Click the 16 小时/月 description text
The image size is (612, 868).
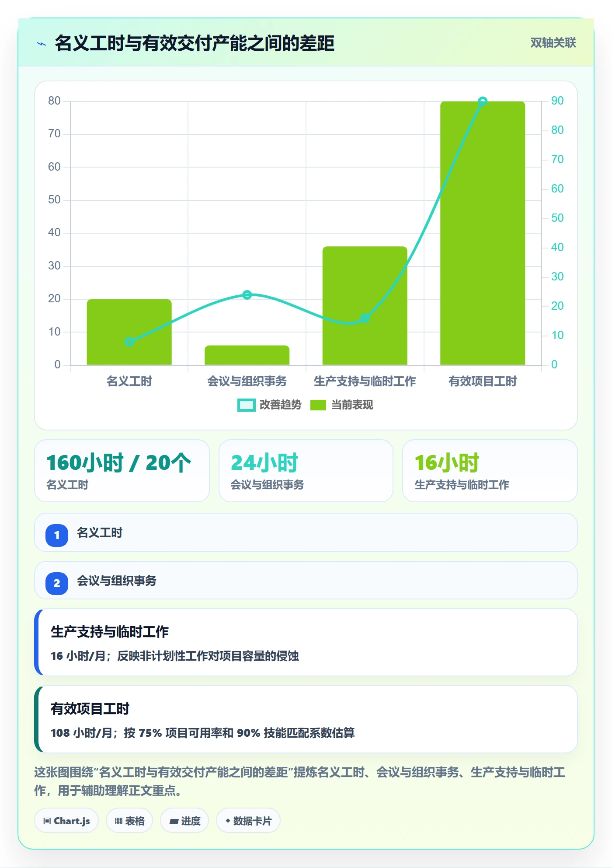click(x=175, y=656)
